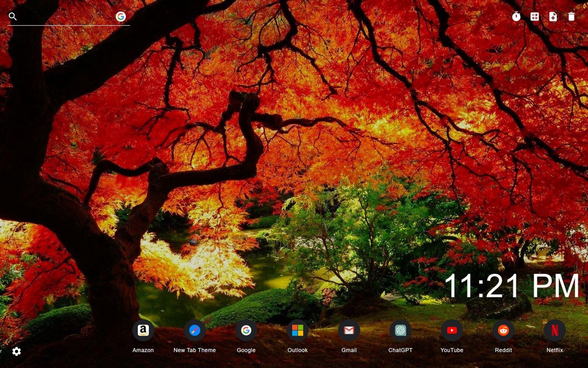Open the Gmail shortcut icon
The width and height of the screenshot is (588, 368).
click(349, 330)
